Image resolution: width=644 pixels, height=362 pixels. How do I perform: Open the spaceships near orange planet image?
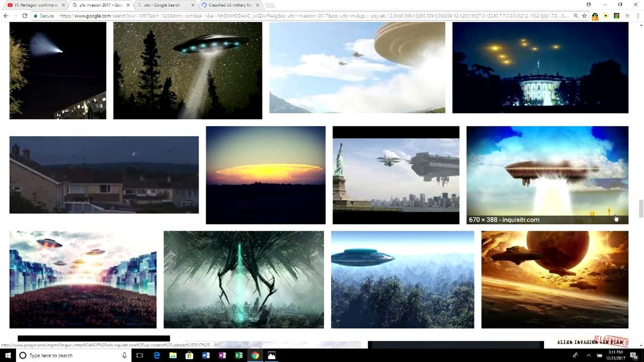pyautogui.click(x=555, y=280)
